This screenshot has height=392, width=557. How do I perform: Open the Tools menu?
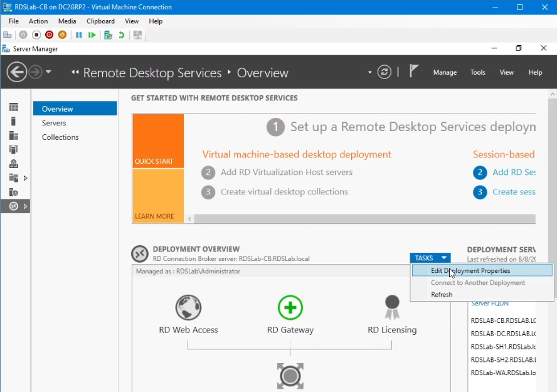[x=477, y=72]
